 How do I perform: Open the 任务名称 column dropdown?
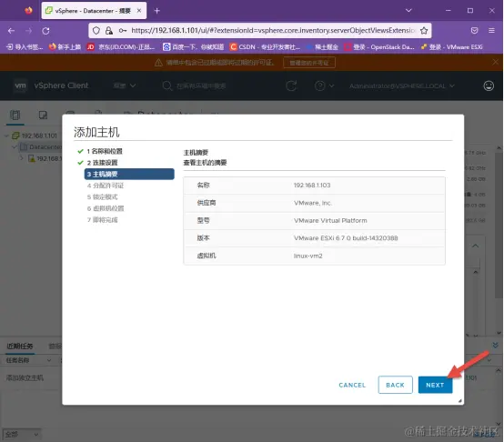coord(49,360)
